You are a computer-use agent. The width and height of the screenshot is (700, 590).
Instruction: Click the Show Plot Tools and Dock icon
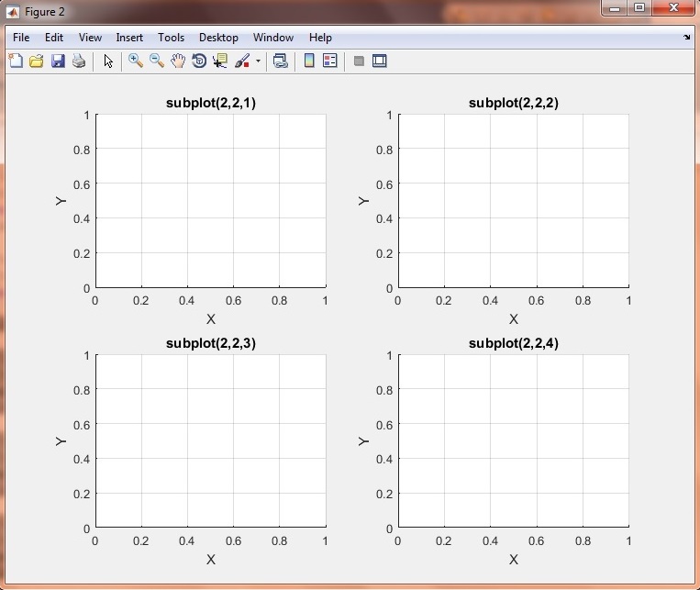pyautogui.click(x=380, y=61)
